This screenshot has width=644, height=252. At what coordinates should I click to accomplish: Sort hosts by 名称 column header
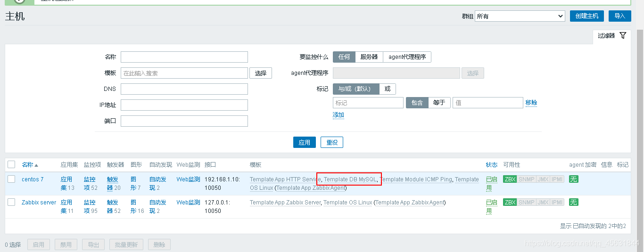pyautogui.click(x=30, y=164)
